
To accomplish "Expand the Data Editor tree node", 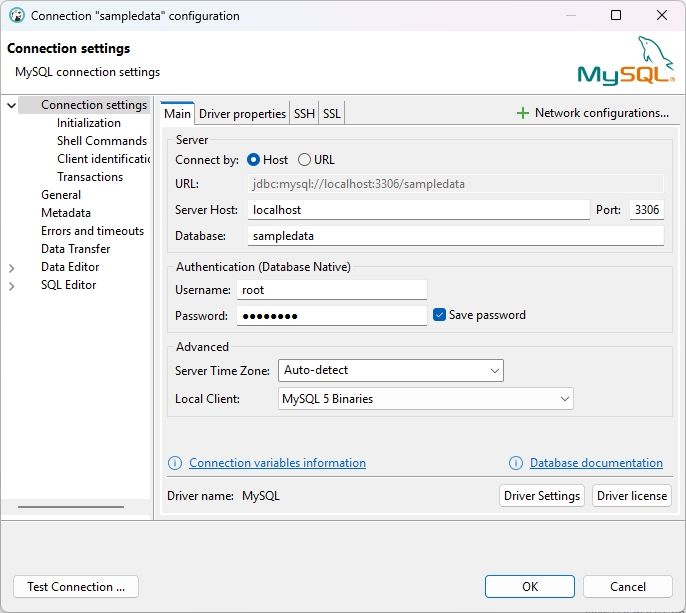I will click(12, 268).
